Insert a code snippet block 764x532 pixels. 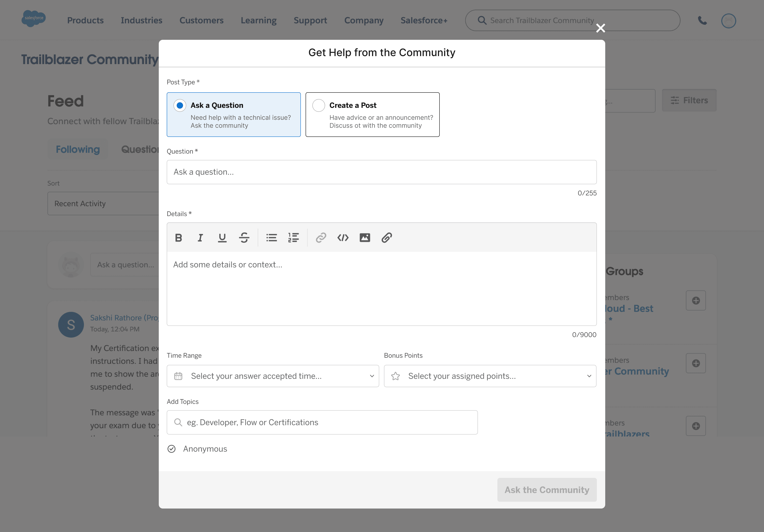coord(343,238)
